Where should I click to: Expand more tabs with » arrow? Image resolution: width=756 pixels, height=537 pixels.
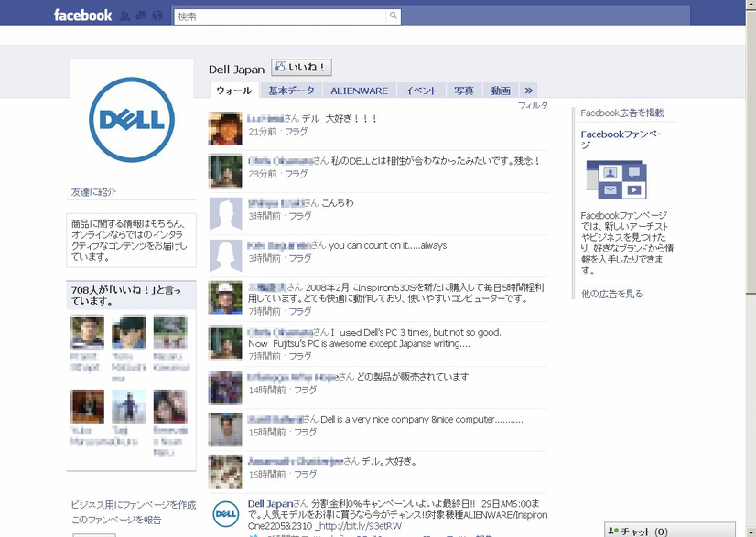point(529,91)
